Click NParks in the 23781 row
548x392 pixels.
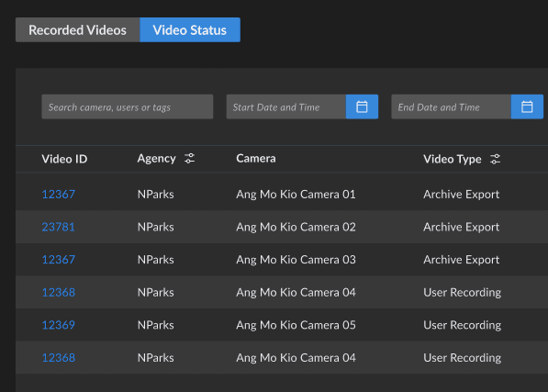tap(155, 227)
